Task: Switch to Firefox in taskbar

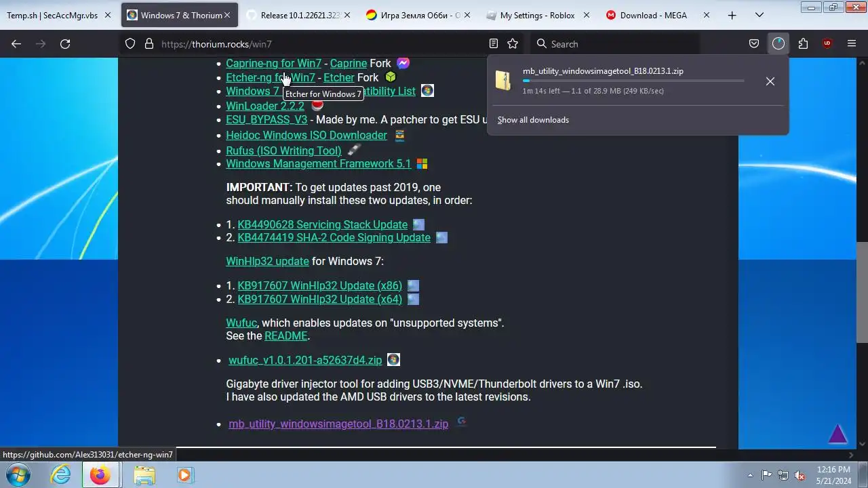Action: [100, 475]
